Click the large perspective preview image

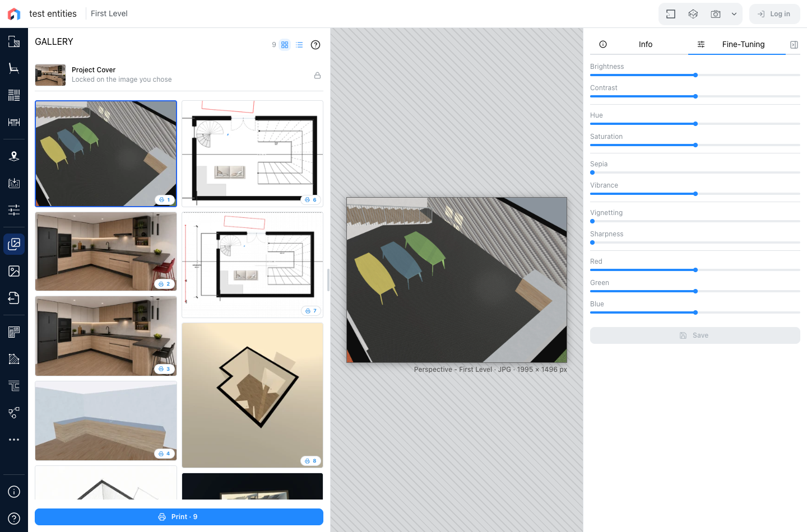457,280
